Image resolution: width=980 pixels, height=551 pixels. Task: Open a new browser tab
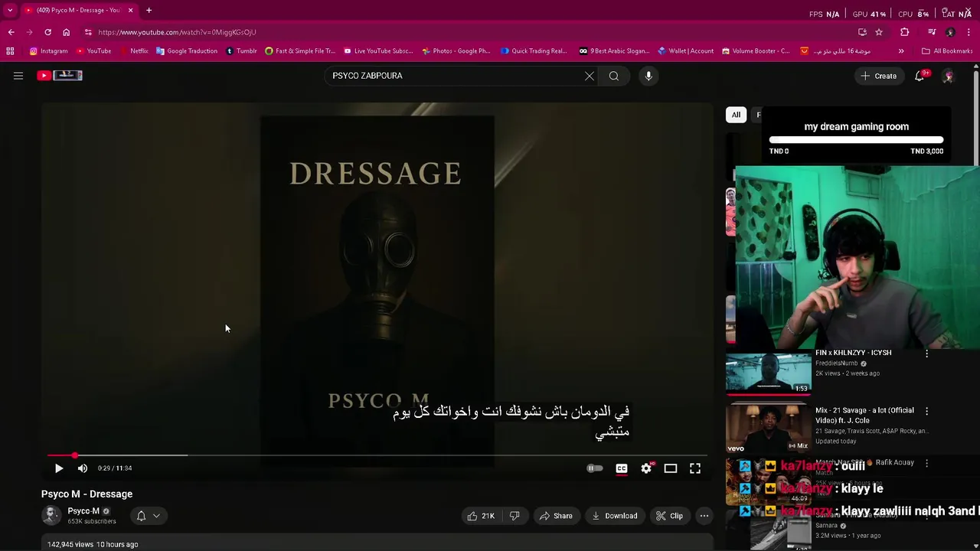tap(149, 10)
